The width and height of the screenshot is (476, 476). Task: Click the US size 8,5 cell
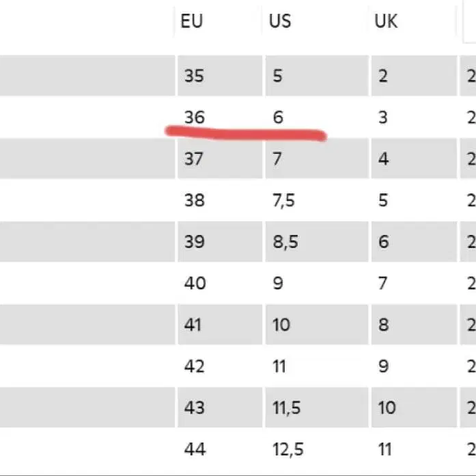coord(317,242)
